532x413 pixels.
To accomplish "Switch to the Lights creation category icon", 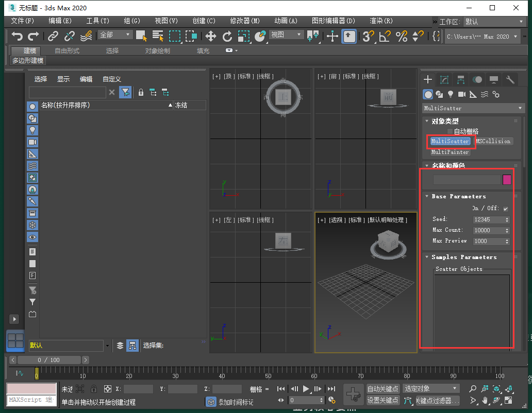I will [x=451, y=94].
